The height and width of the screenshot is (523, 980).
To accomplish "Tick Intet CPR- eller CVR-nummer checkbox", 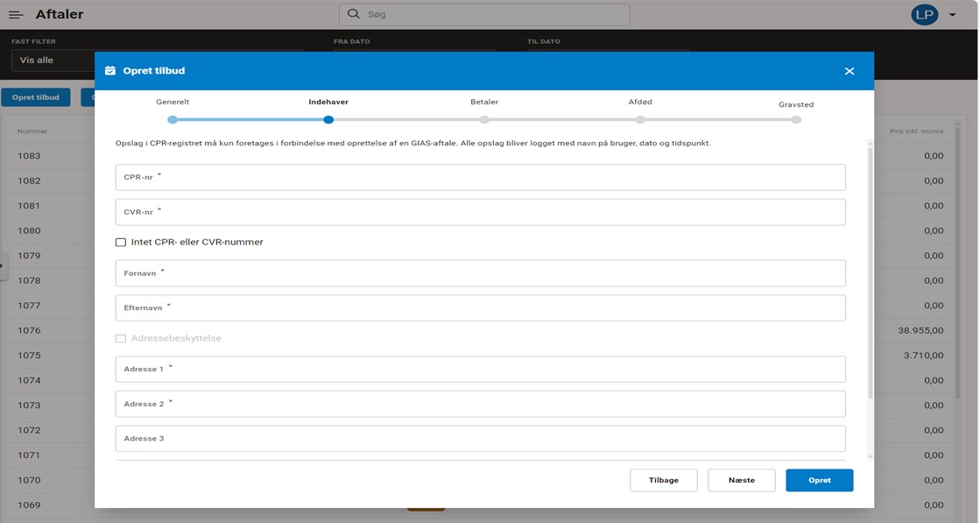I will 121,243.
